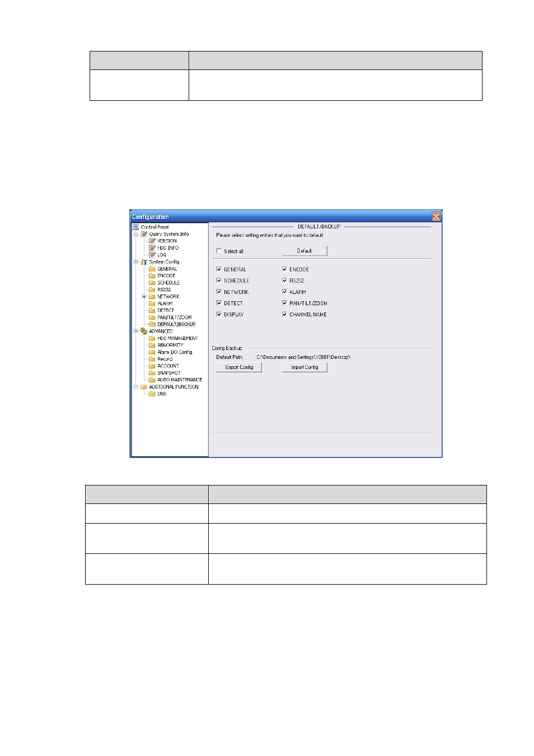534x756 pixels.
Task: Open AUTO MAINTENANCE folder icon
Action: pyautogui.click(x=152, y=380)
